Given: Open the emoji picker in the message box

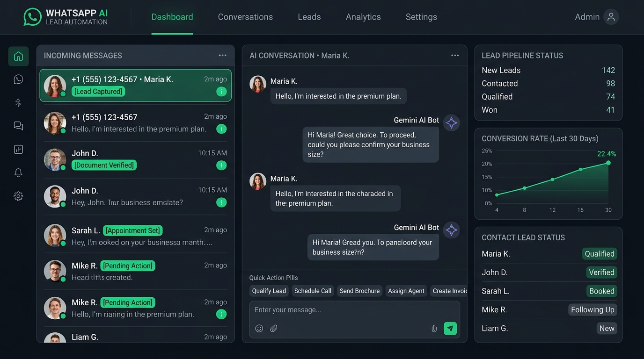Looking at the screenshot, I should [259, 328].
